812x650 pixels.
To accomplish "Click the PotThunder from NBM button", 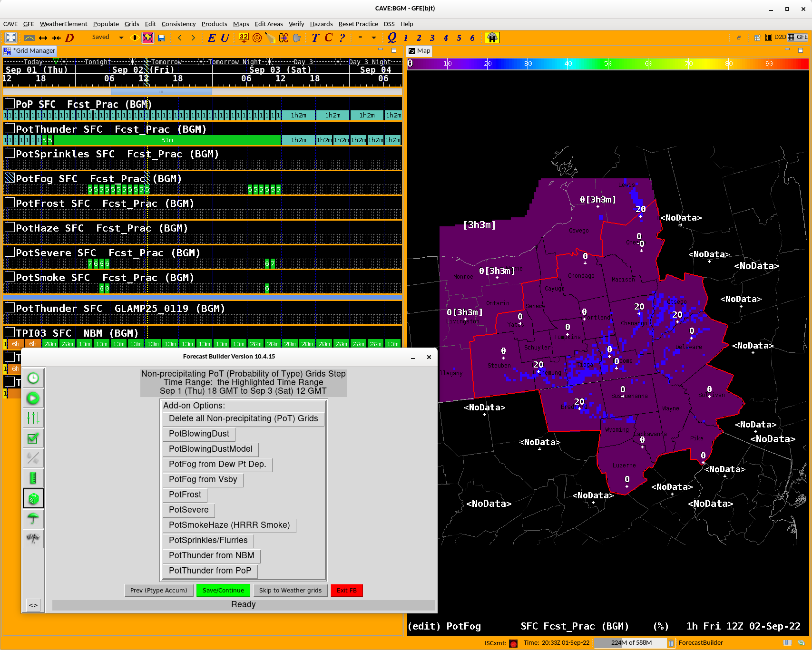I will tap(212, 556).
